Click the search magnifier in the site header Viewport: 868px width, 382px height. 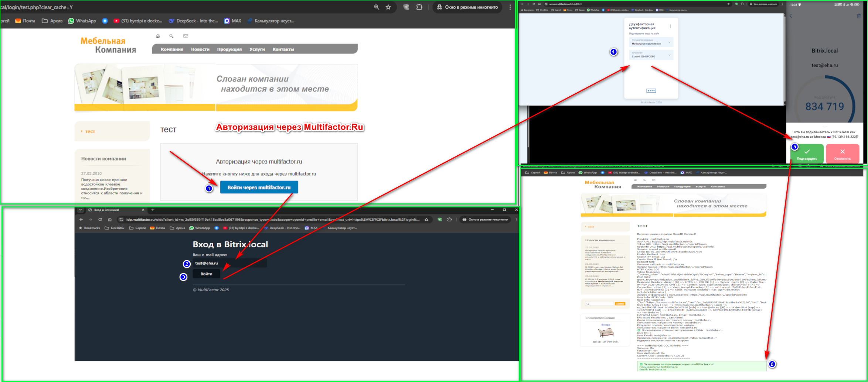[x=171, y=36]
